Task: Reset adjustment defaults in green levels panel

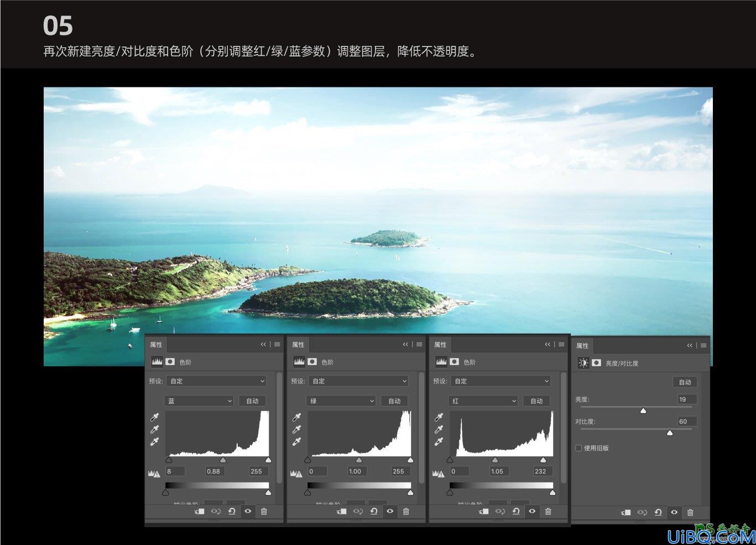Action: click(x=374, y=511)
